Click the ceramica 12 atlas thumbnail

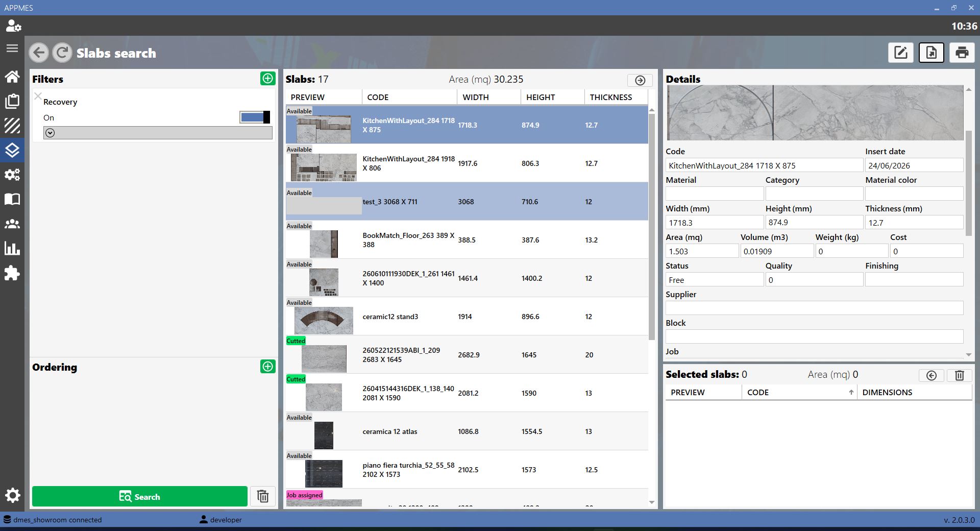pyautogui.click(x=324, y=435)
